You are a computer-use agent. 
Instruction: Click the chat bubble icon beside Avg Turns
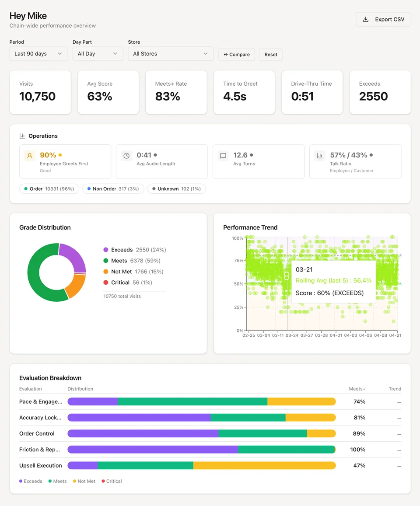tap(223, 156)
